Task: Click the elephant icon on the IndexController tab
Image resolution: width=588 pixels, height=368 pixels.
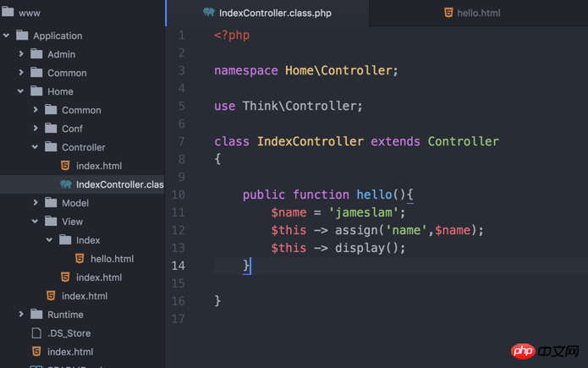Action: tap(209, 13)
